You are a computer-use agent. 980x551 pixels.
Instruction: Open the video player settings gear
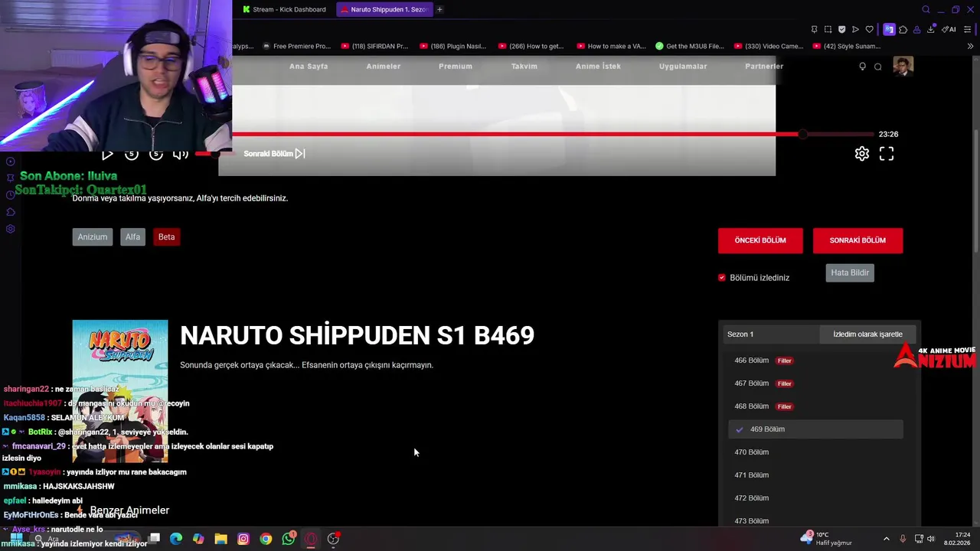coord(862,154)
